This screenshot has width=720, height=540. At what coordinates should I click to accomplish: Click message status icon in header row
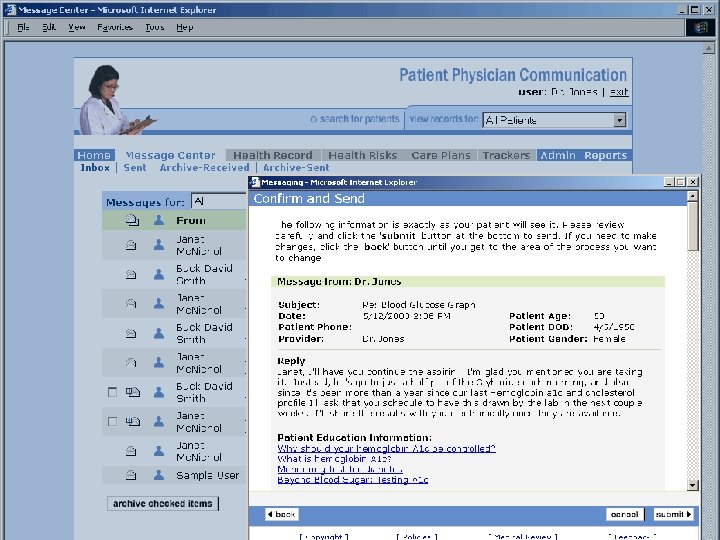point(132,221)
